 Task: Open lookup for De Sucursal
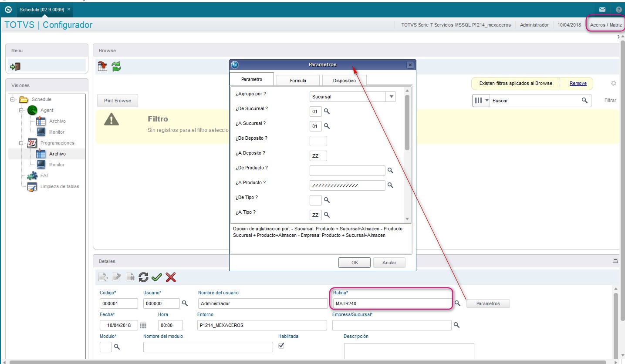pyautogui.click(x=327, y=111)
